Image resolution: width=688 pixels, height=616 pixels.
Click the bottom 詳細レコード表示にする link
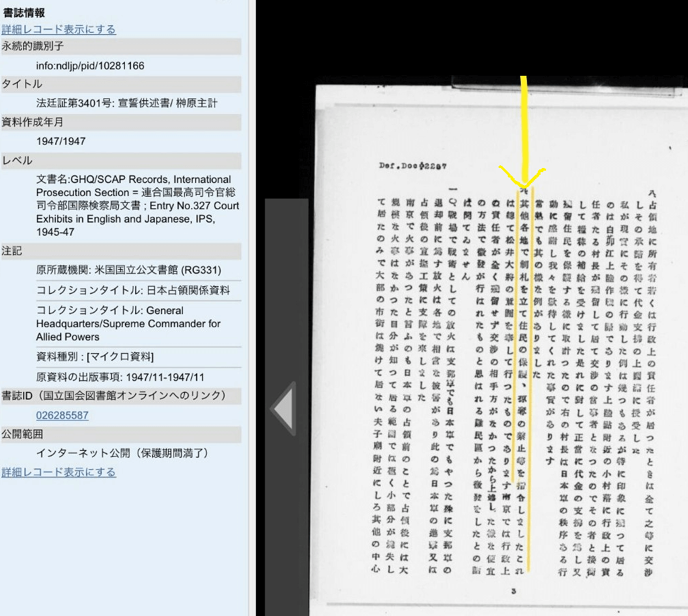coord(59,472)
